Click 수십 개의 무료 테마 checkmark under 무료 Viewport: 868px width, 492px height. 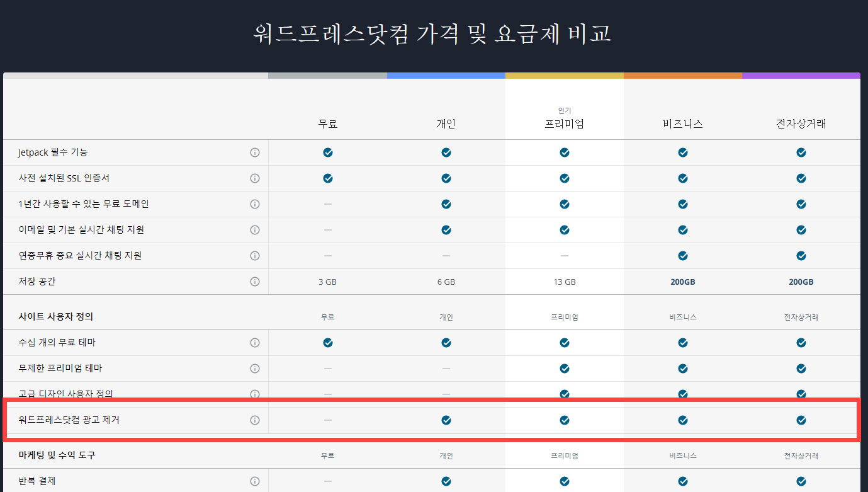point(328,343)
